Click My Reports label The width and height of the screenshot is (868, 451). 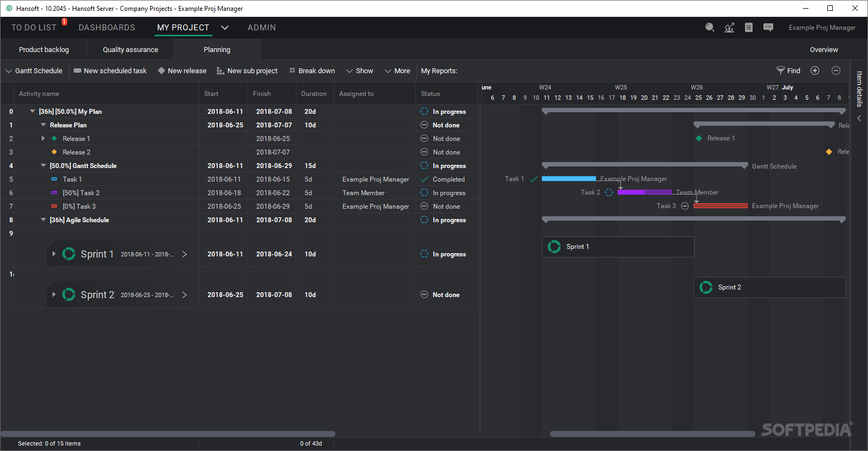tap(439, 70)
